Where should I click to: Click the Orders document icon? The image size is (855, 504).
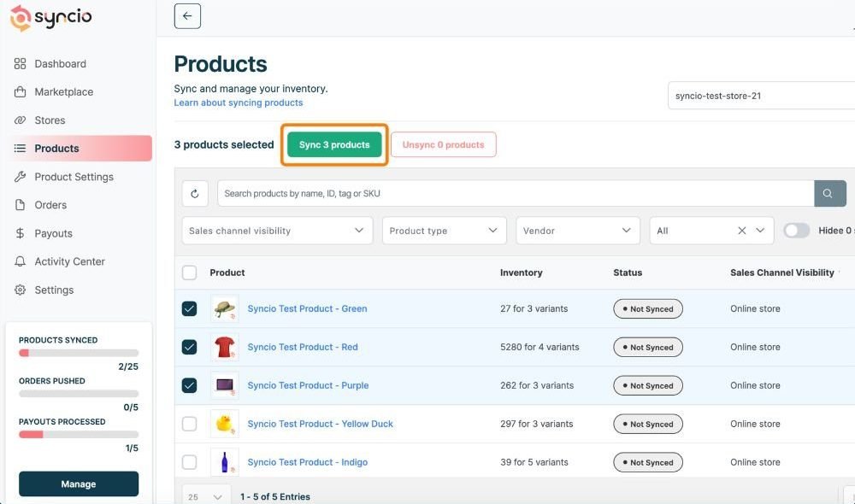(x=21, y=205)
